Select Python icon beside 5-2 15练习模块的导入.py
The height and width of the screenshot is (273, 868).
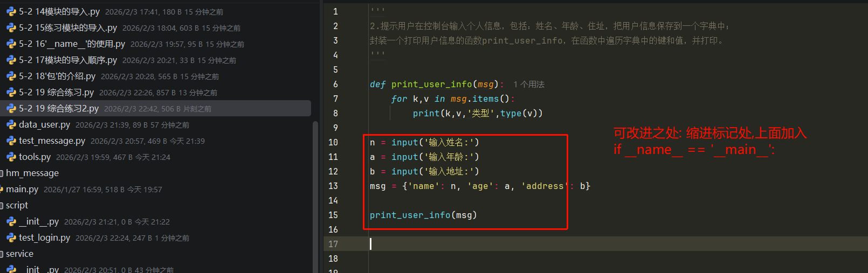coord(11,27)
